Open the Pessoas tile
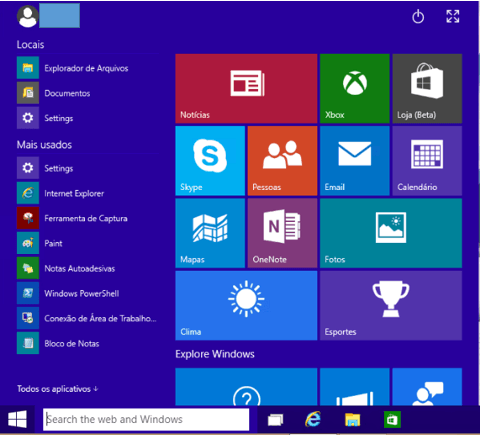Screen dimensions: 481x436 pyautogui.click(x=282, y=161)
